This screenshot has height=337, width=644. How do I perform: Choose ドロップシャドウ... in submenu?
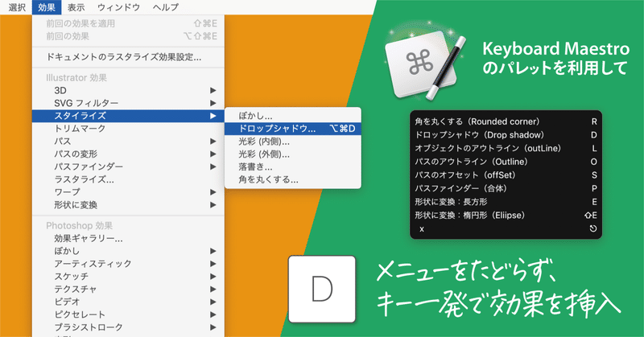[x=293, y=129]
